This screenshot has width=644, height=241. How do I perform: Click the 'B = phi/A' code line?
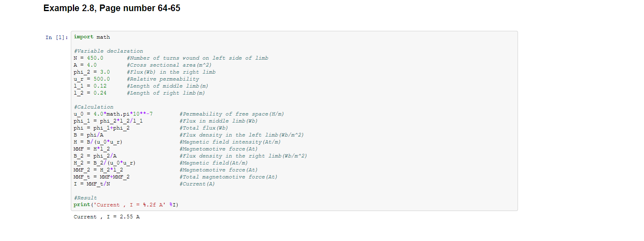click(x=89, y=135)
